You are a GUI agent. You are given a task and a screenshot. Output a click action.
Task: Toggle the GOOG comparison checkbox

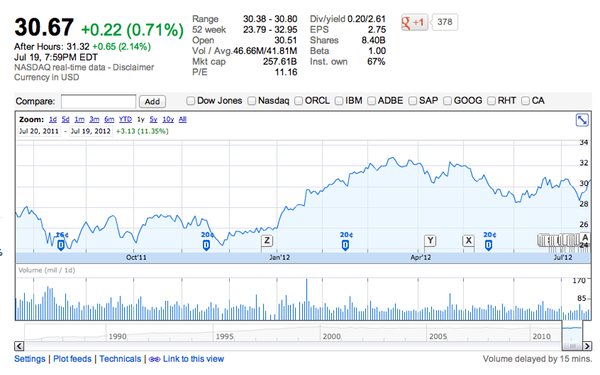pyautogui.click(x=447, y=101)
